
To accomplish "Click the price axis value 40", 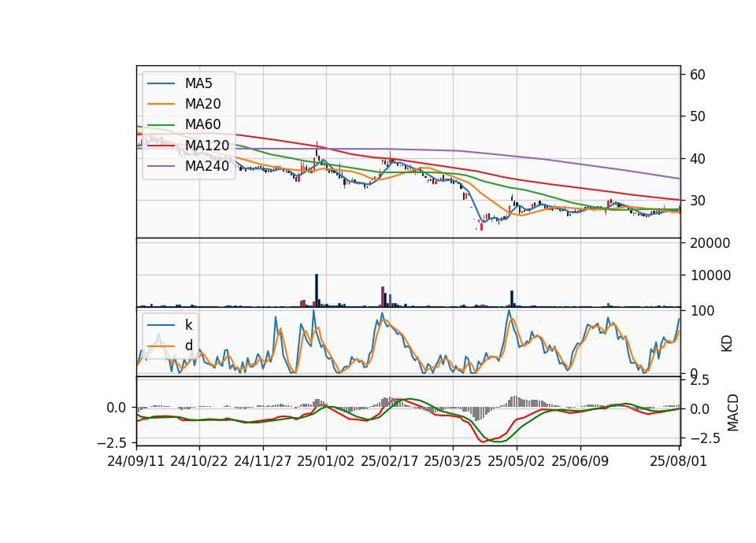I will 698,158.
